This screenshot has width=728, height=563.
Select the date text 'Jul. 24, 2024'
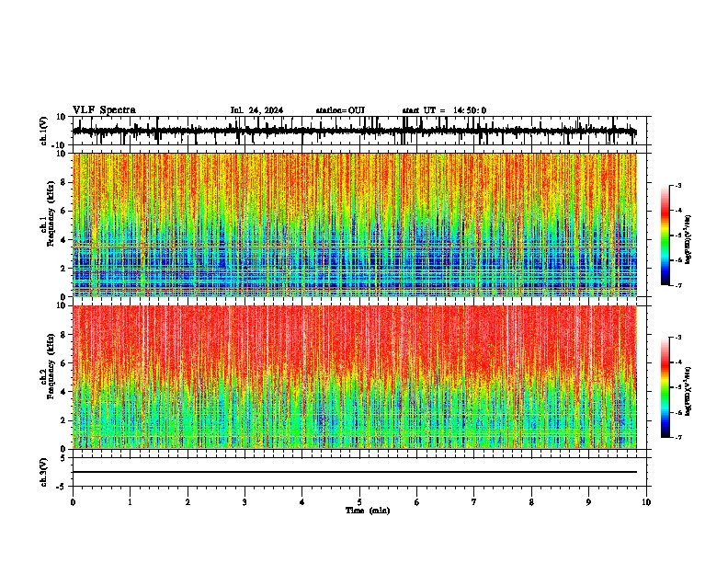click(256, 110)
